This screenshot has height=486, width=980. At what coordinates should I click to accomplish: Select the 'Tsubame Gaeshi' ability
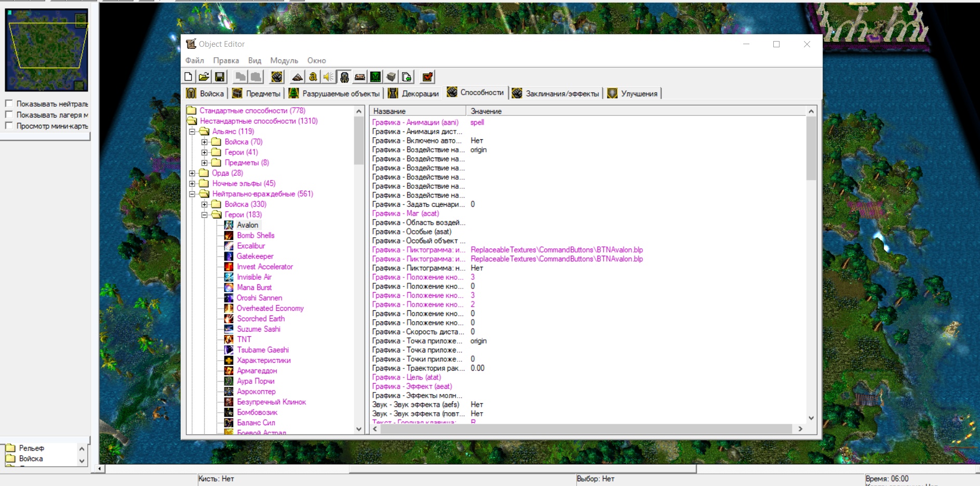click(x=263, y=350)
